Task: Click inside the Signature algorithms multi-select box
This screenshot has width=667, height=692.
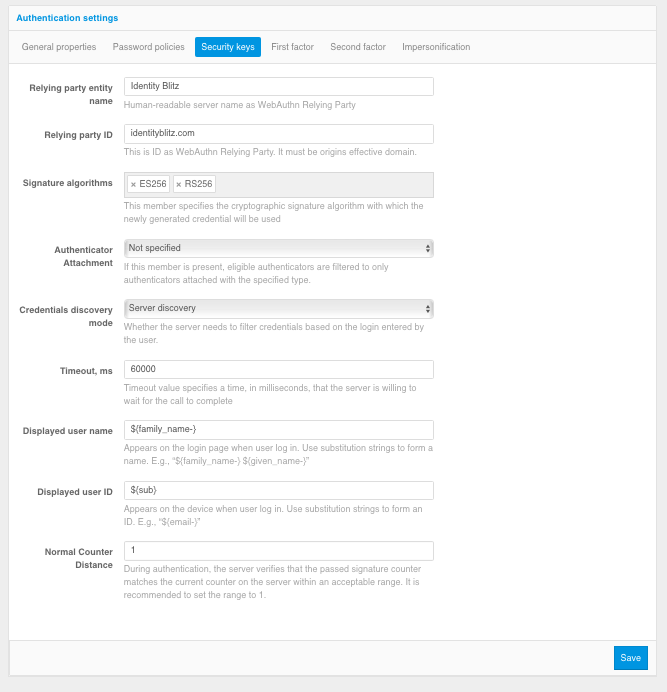Action: click(322, 185)
